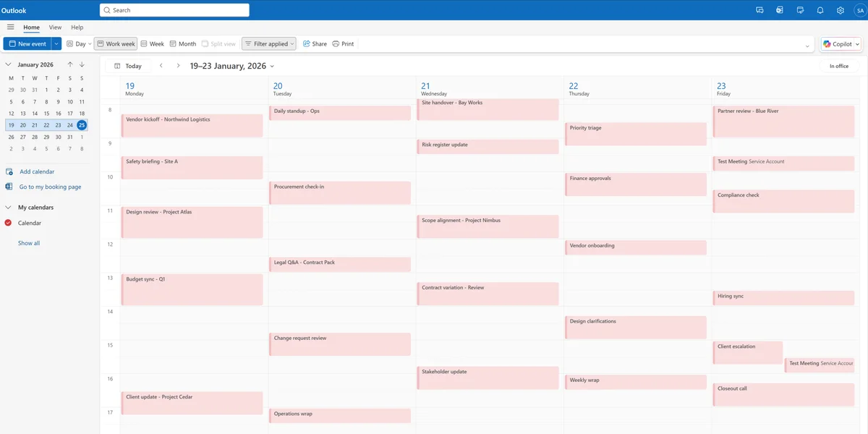This screenshot has width=868, height=434.
Task: Click Go to my booking page link
Action: coord(51,187)
